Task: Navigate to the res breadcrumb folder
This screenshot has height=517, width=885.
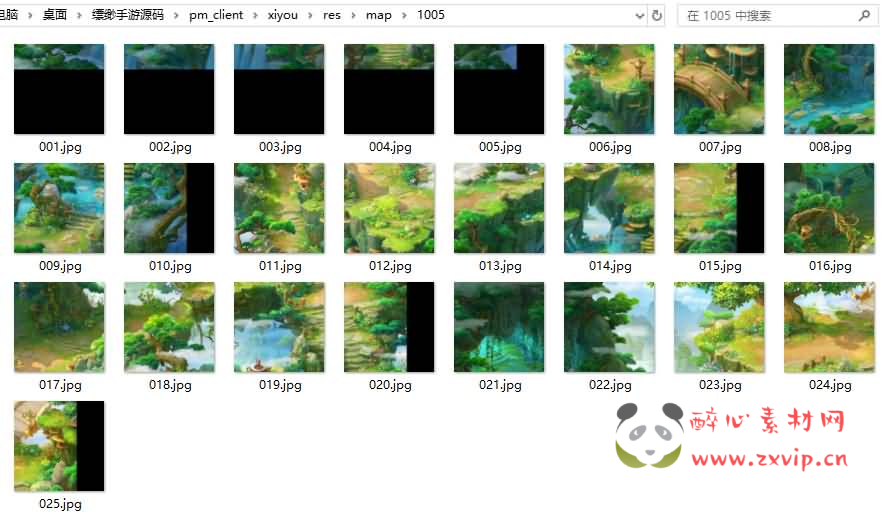Action: click(x=331, y=16)
